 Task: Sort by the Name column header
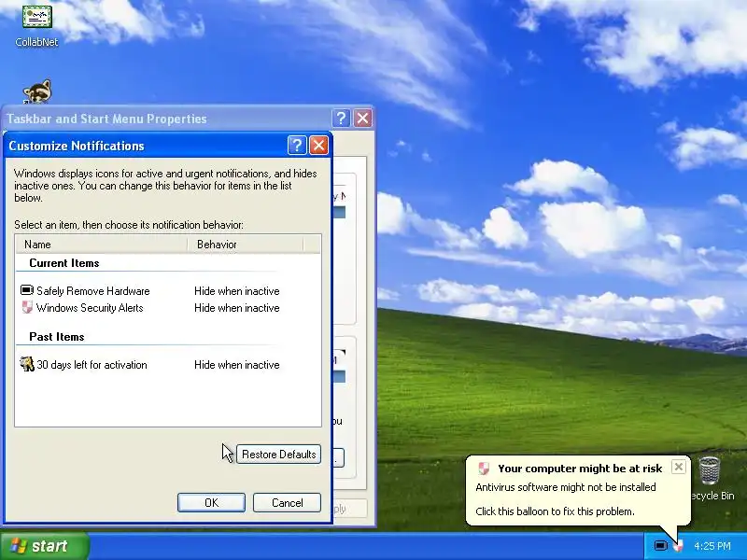102,245
